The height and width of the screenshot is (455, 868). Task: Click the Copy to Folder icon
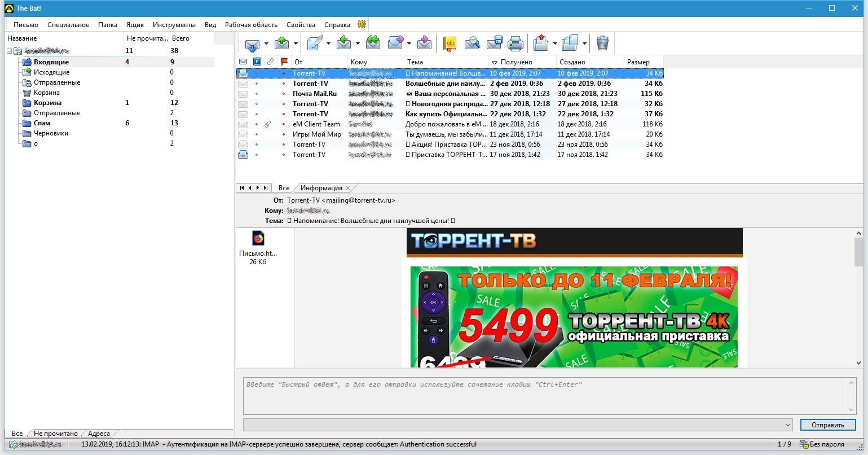click(x=570, y=43)
